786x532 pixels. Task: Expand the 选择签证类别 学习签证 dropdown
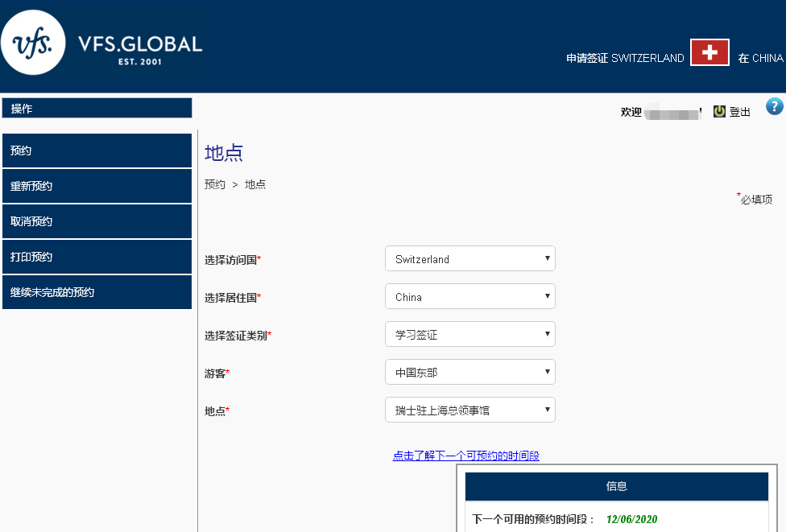(470, 334)
